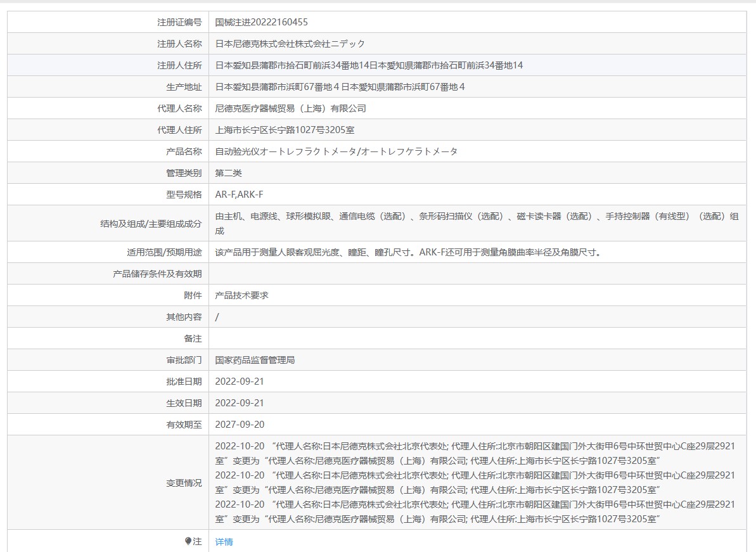Click the 注册人名称 label
Image resolution: width=756 pixels, height=552 pixels.
(x=179, y=44)
